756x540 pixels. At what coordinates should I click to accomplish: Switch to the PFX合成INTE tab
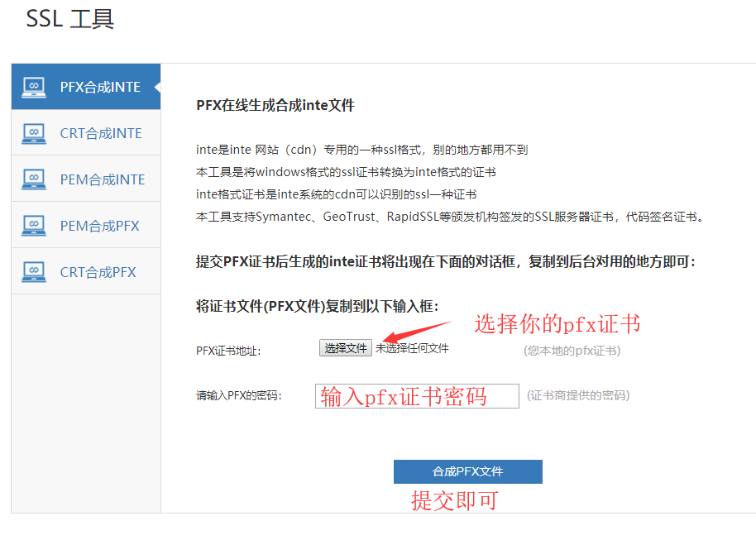100,87
